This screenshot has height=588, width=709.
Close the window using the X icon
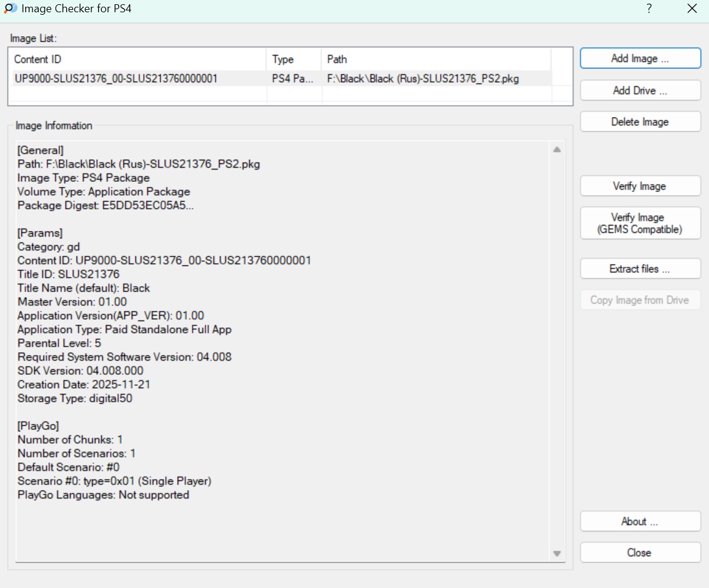[692, 9]
